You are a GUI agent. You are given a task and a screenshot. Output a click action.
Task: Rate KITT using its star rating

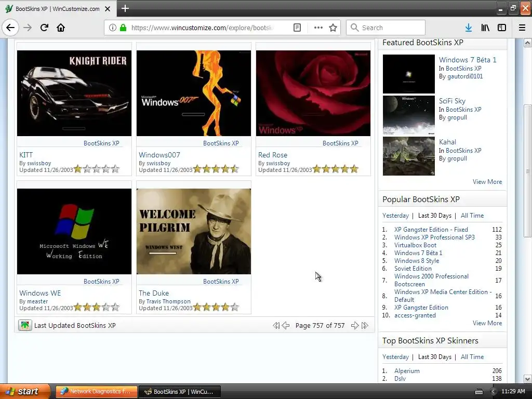pyautogui.click(x=97, y=169)
